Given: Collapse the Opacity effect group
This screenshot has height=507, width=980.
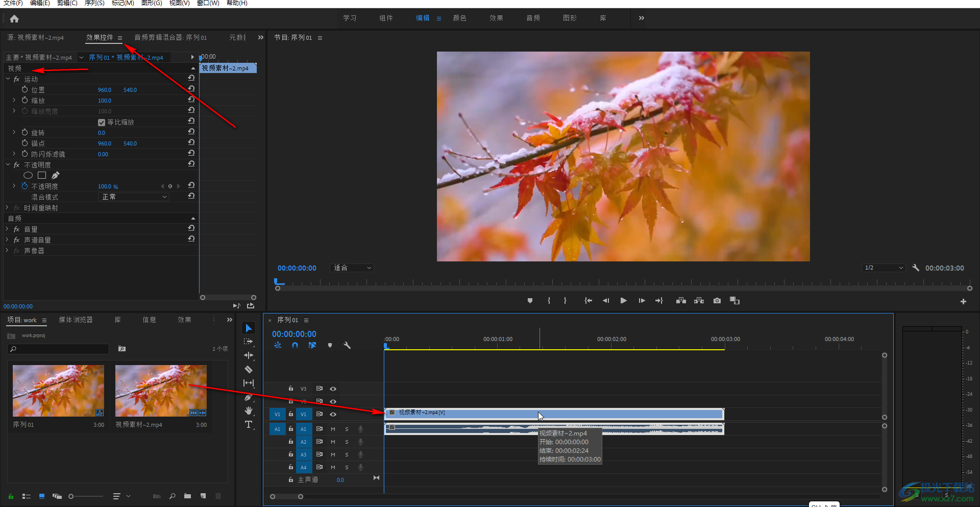Looking at the screenshot, I should 8,165.
